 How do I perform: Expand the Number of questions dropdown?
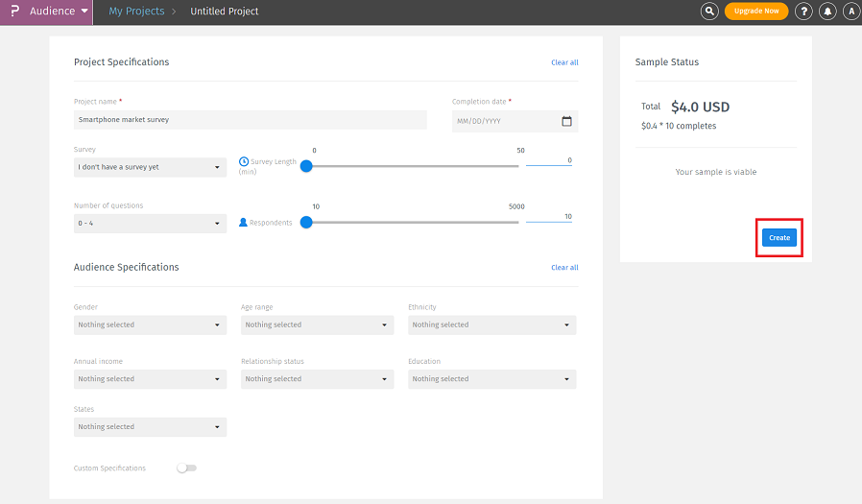(x=150, y=224)
